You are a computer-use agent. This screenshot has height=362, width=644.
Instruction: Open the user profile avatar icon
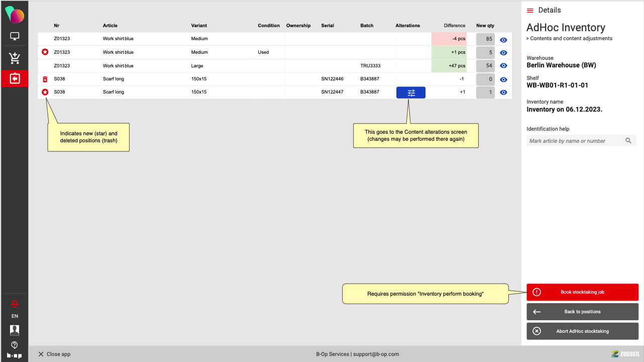(x=15, y=330)
